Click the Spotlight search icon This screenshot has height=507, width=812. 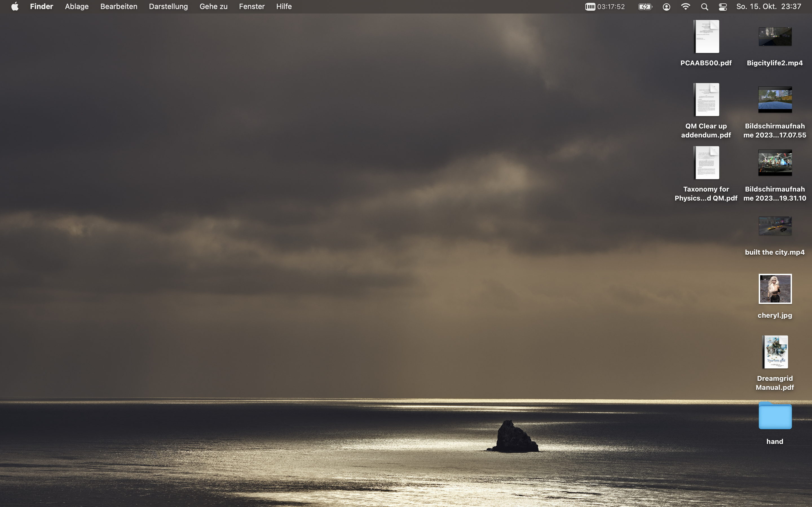click(x=704, y=7)
